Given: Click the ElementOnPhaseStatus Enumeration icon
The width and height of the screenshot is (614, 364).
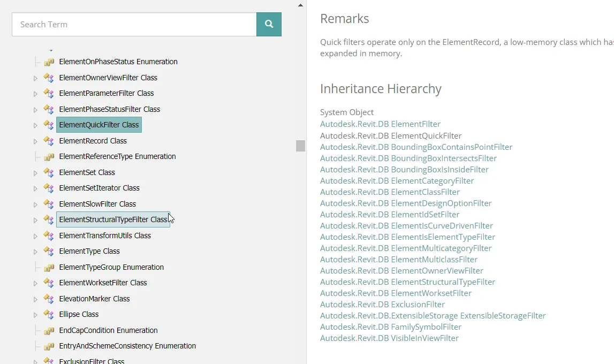Looking at the screenshot, I should 49,62.
